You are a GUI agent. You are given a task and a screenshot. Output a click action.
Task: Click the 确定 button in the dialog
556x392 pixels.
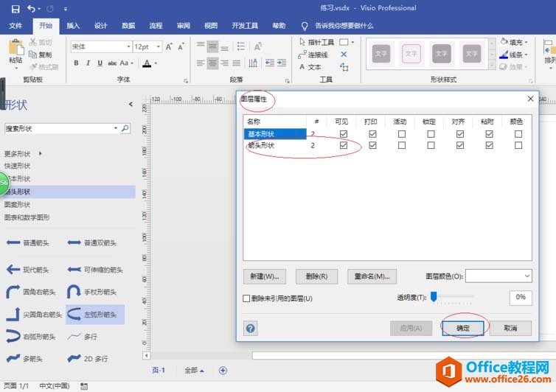(x=463, y=328)
